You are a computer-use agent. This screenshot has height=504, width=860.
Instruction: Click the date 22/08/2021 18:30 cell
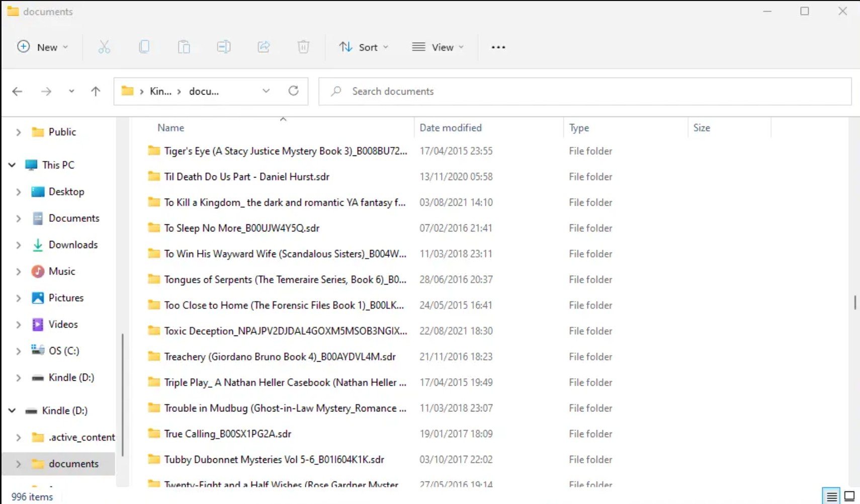[456, 331]
